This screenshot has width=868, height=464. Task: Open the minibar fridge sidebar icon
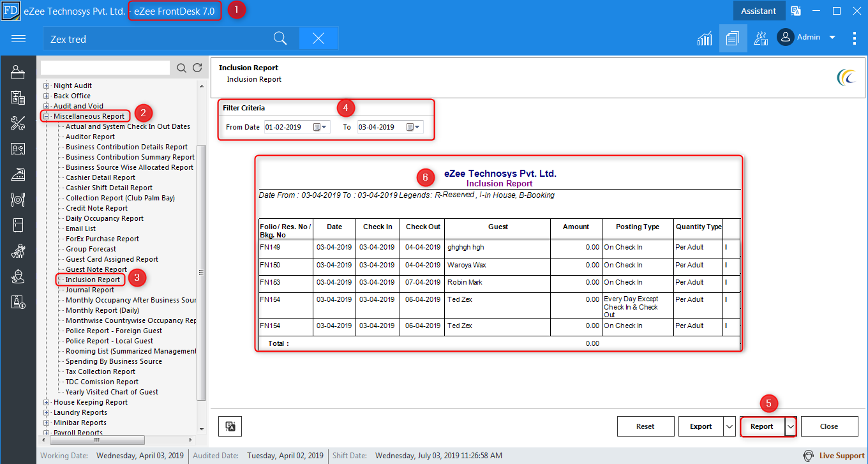(x=18, y=225)
